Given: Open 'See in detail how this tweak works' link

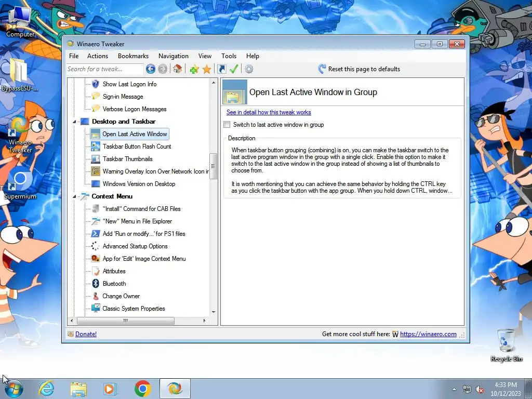Looking at the screenshot, I should (x=269, y=112).
